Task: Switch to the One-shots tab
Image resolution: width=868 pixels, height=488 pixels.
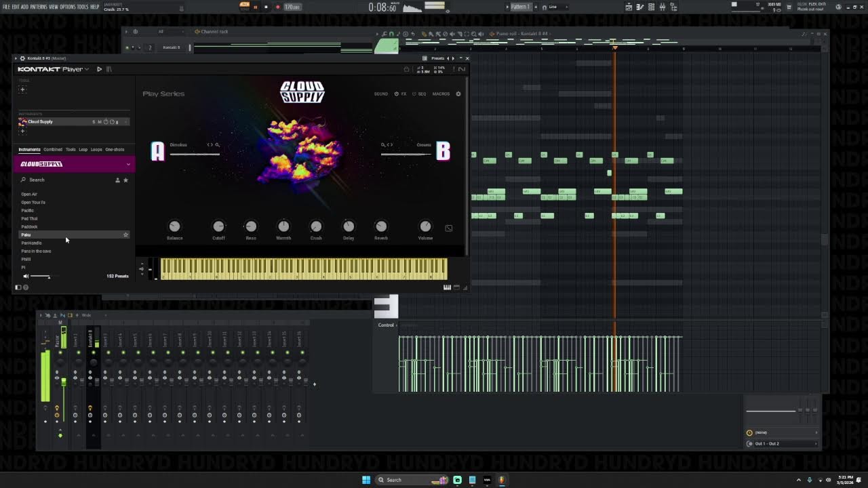Action: coord(115,150)
